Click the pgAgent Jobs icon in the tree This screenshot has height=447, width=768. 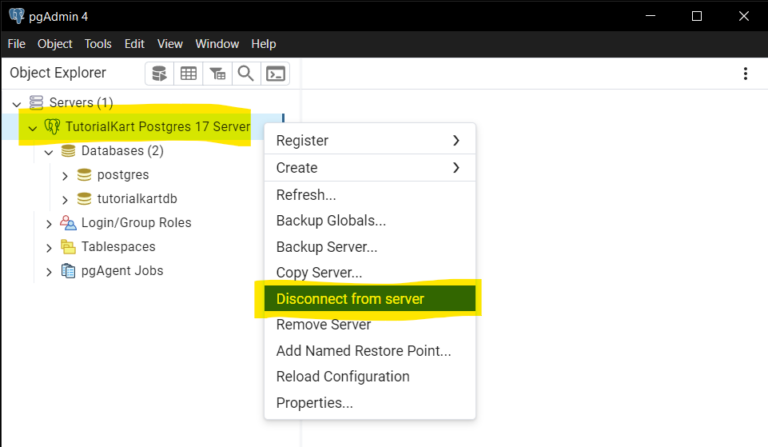pos(68,271)
